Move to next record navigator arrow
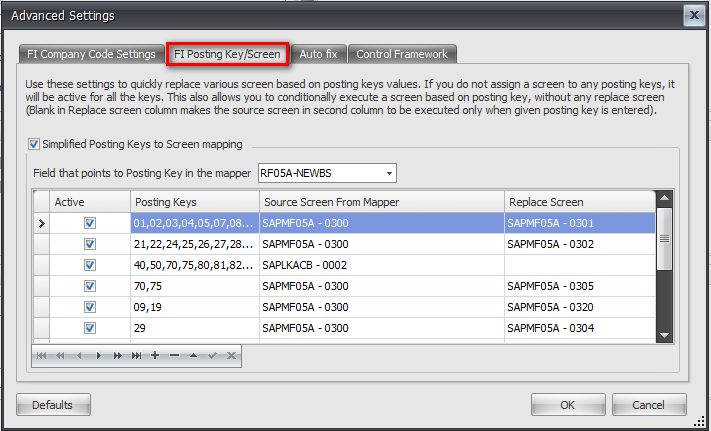The width and height of the screenshot is (711, 431). (x=98, y=356)
